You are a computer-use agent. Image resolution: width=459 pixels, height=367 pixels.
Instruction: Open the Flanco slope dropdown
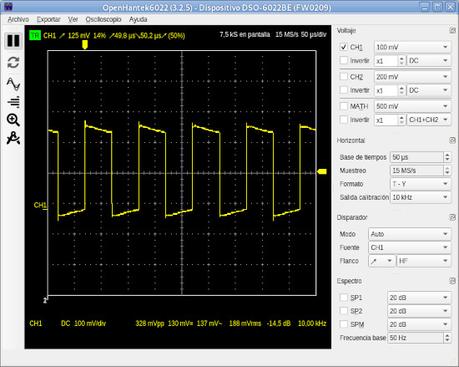click(381, 261)
